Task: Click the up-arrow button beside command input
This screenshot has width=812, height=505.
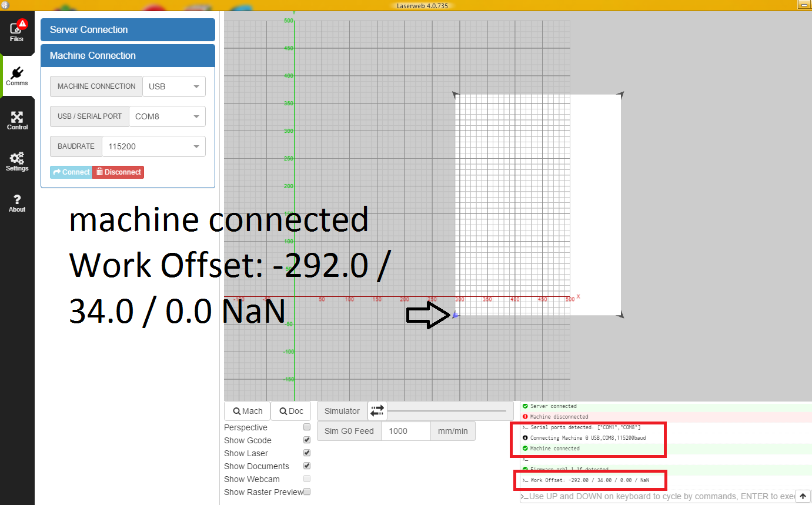Action: pyautogui.click(x=803, y=496)
